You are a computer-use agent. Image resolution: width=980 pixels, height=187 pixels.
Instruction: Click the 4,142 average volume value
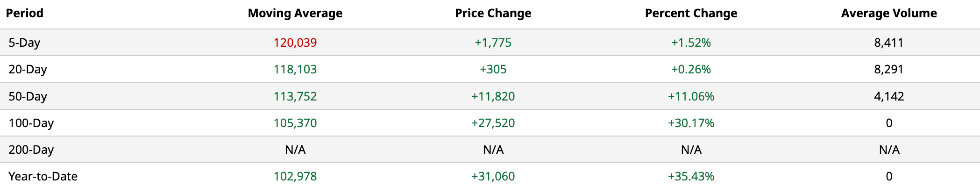[888, 96]
